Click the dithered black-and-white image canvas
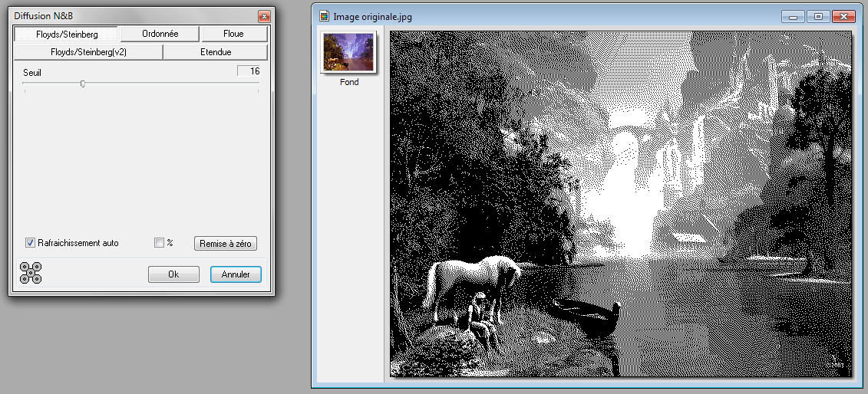868x394 pixels. click(621, 204)
